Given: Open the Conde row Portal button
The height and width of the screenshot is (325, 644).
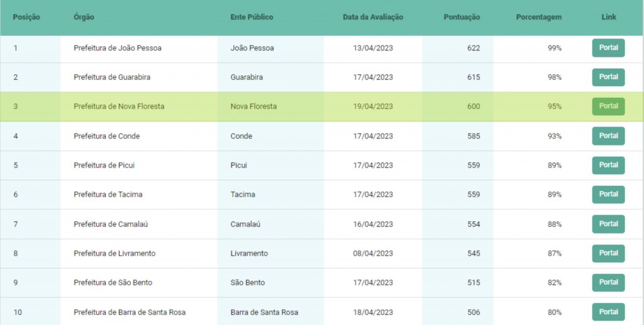Looking at the screenshot, I should click(608, 136).
